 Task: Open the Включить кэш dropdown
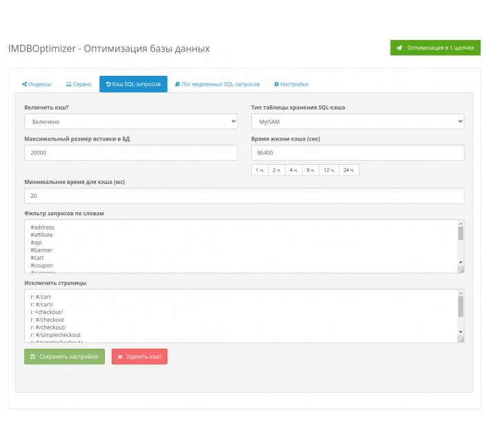[131, 121]
